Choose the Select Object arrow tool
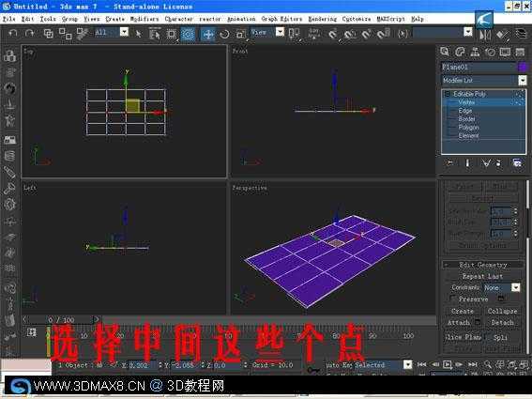Image resolution: width=532 pixels, height=399 pixels. [x=139, y=34]
